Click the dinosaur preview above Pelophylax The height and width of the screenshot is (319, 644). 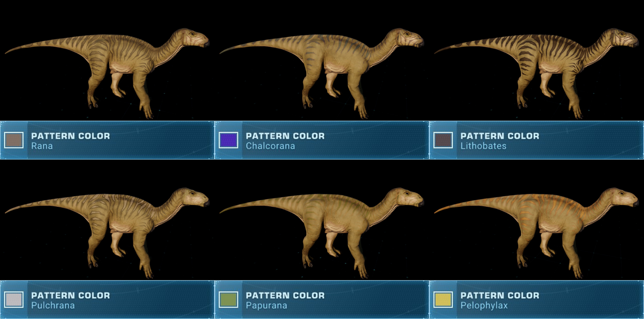coord(537,232)
